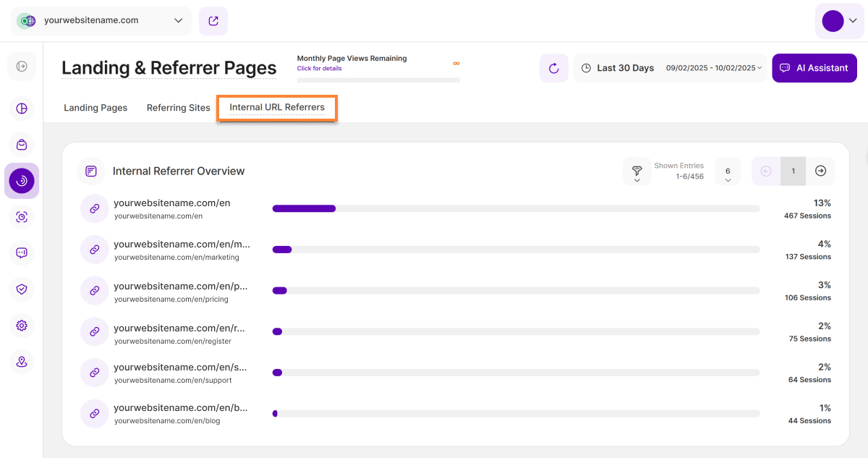Open the shield privacy sidebar icon

pyautogui.click(x=22, y=289)
